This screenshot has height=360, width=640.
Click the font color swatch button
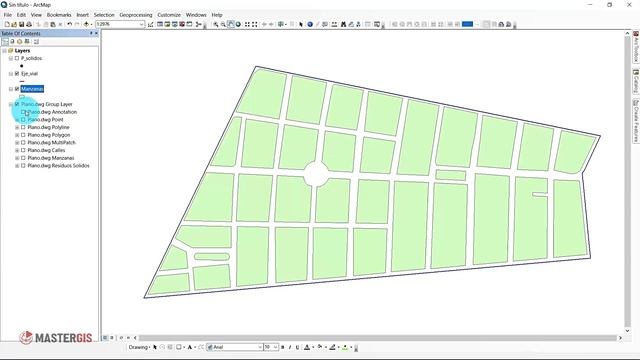(307, 347)
